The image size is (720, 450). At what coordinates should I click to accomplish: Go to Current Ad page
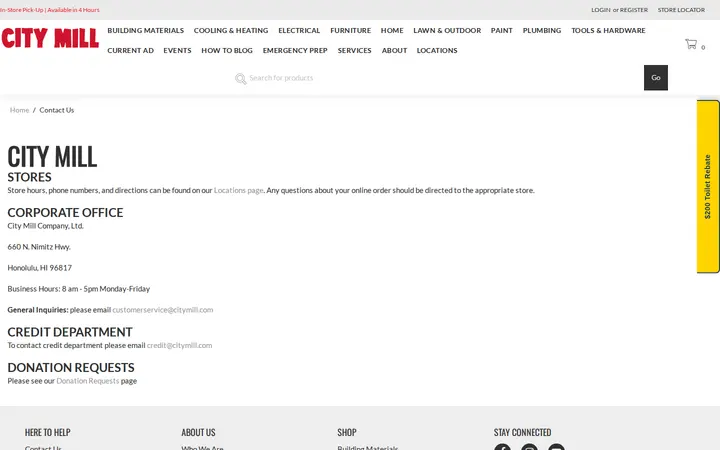[x=130, y=51]
